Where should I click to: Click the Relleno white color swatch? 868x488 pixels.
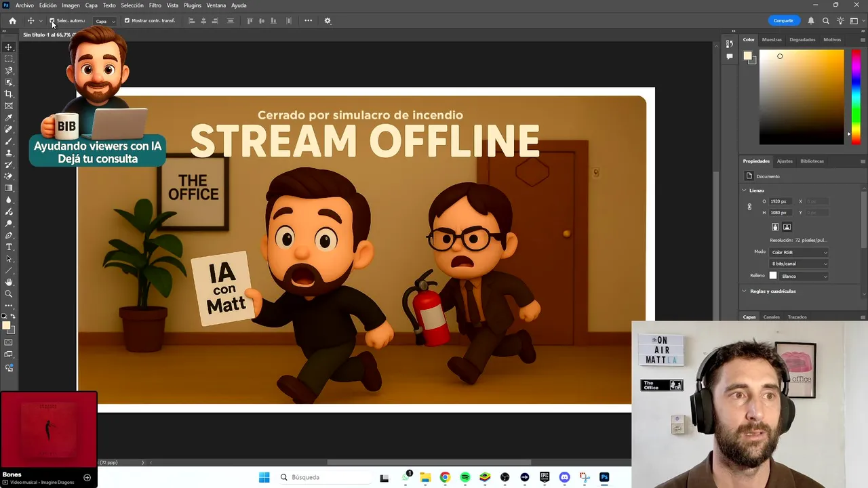pos(772,276)
